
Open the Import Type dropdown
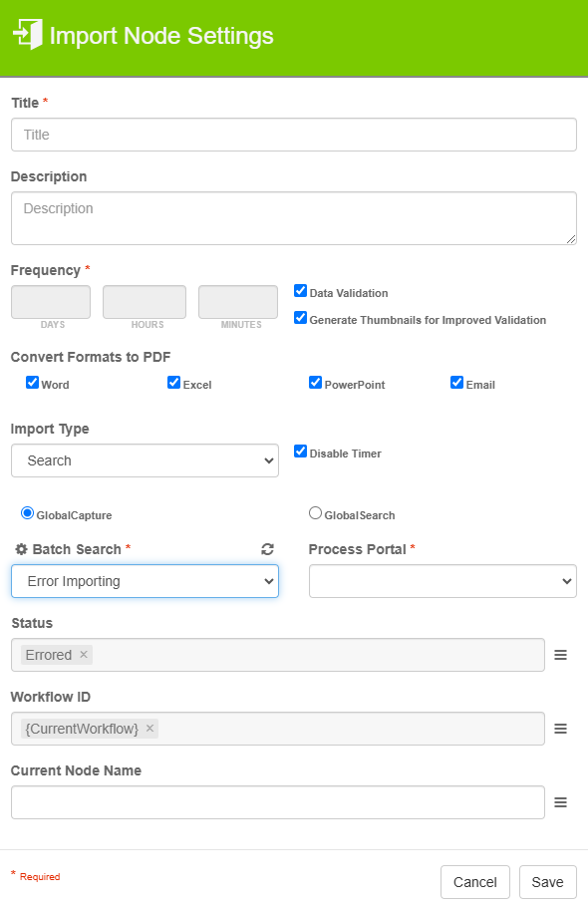pyautogui.click(x=145, y=460)
